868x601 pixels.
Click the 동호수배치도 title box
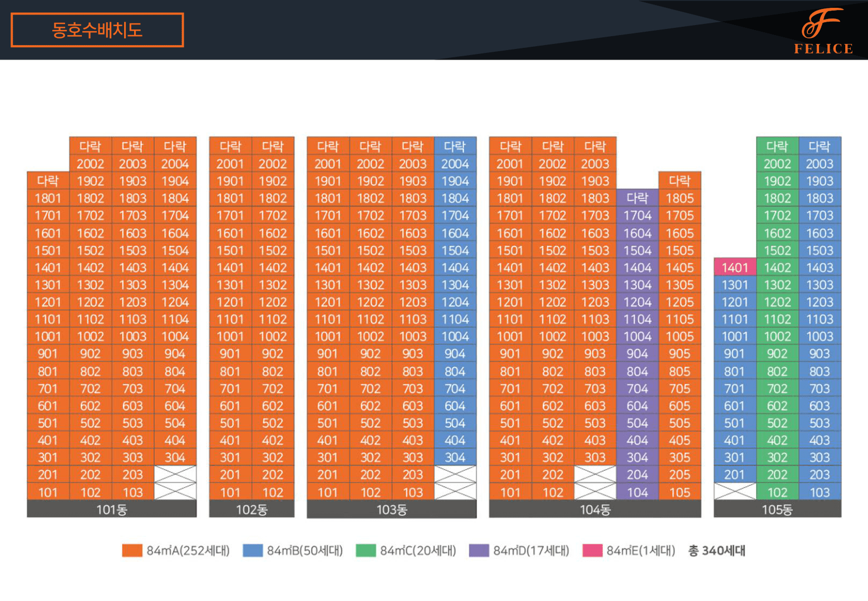pyautogui.click(x=97, y=30)
